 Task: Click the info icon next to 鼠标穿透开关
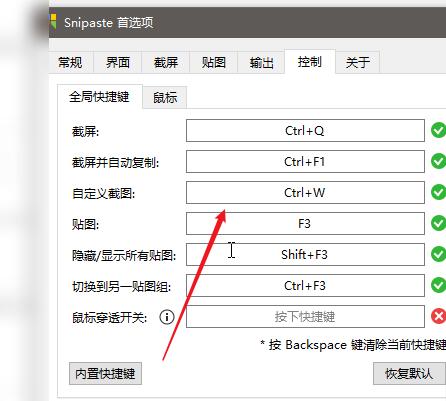click(x=167, y=317)
